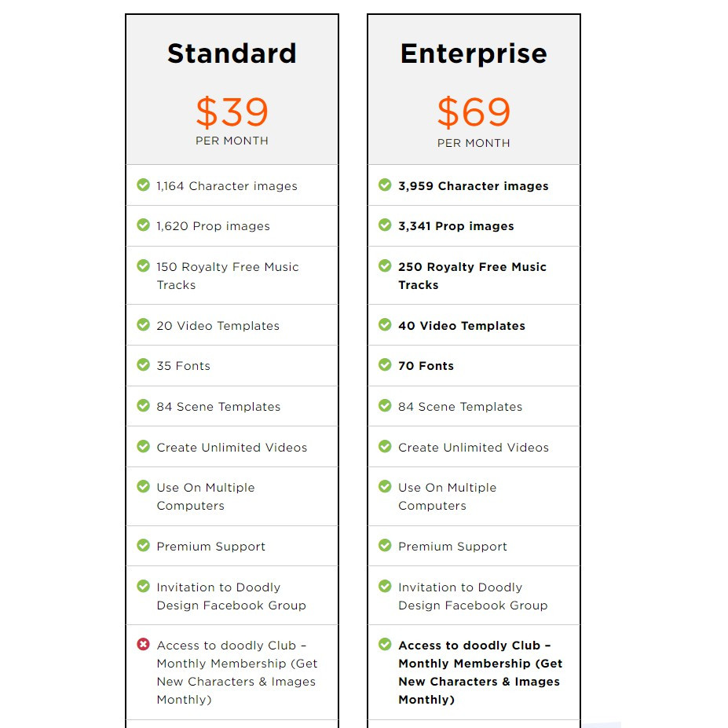Click "150 Royalty Free Music Tracks" text
728x728 pixels.
[x=227, y=276]
